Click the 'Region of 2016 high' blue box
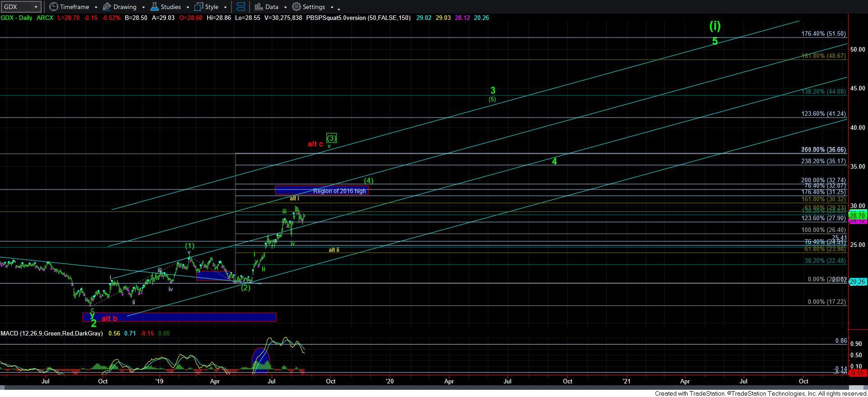 [321, 191]
